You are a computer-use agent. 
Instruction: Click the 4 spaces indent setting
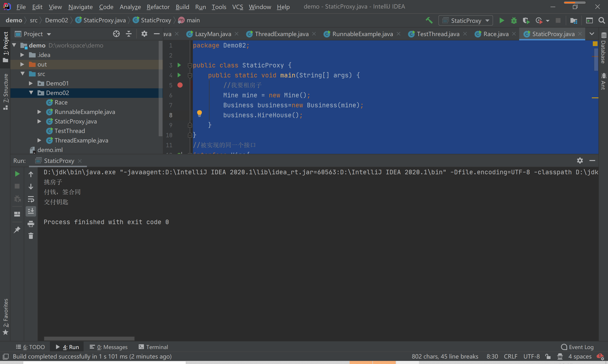coord(580,356)
